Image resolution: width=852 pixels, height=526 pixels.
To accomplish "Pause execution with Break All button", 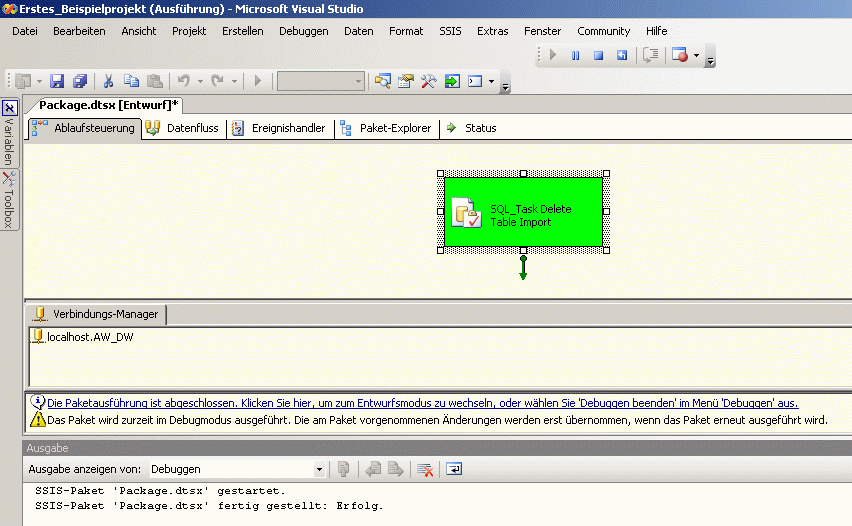I will 575,55.
